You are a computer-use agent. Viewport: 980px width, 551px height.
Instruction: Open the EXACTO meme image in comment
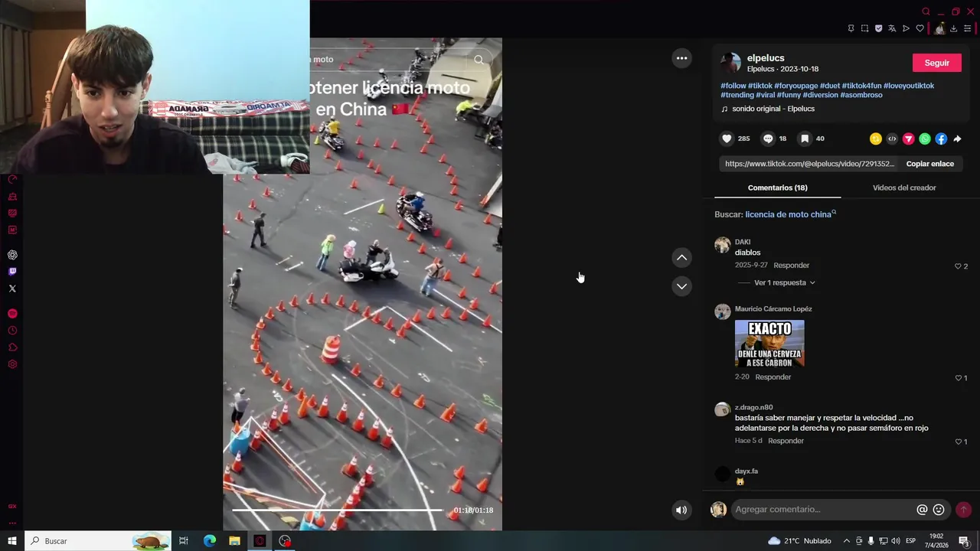coord(769,344)
